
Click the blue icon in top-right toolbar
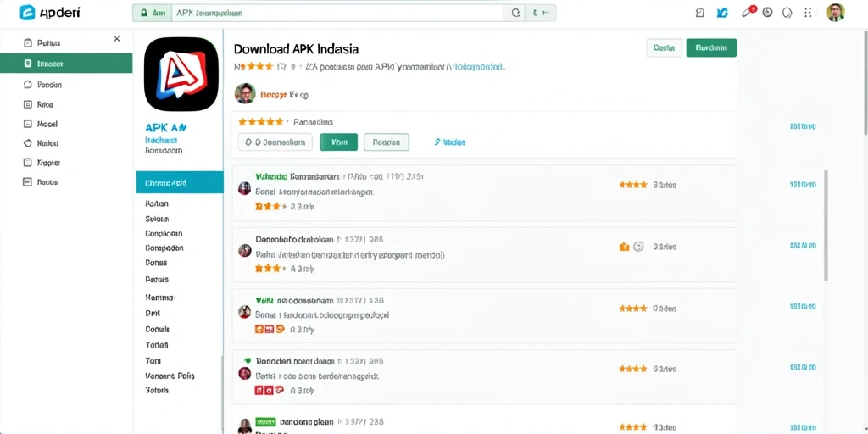coord(722,13)
